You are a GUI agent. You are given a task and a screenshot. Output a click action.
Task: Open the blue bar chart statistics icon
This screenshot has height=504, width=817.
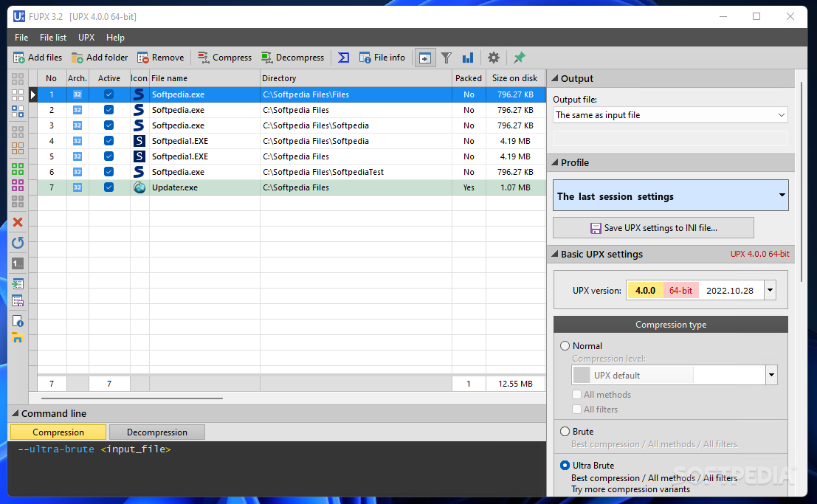point(468,58)
